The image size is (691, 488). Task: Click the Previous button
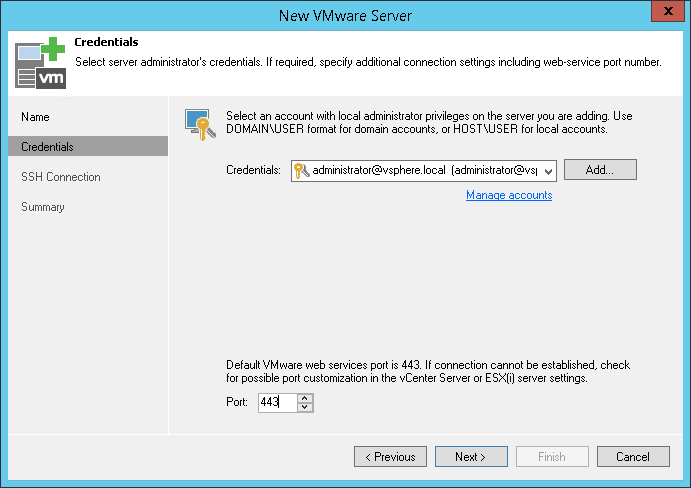pyautogui.click(x=390, y=456)
